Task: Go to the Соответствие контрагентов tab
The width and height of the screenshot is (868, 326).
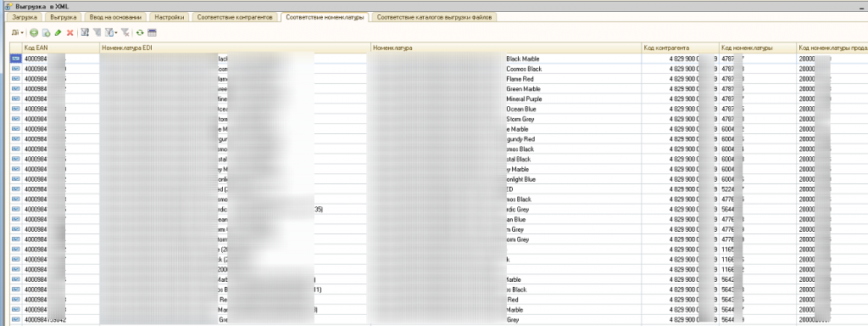Action: coord(235,17)
